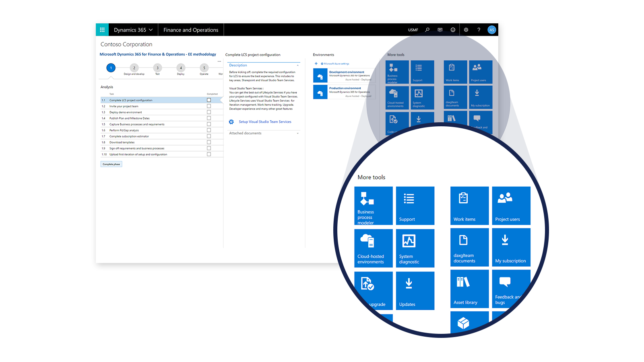Check Perform Fit/Gap analysis completed box

209,130
